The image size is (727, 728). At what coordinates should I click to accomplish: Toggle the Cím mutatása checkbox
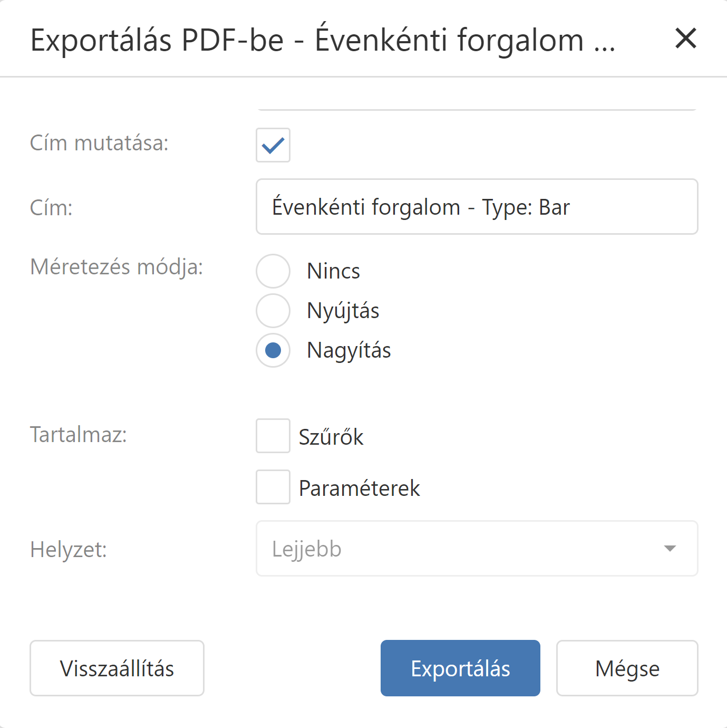[273, 145]
